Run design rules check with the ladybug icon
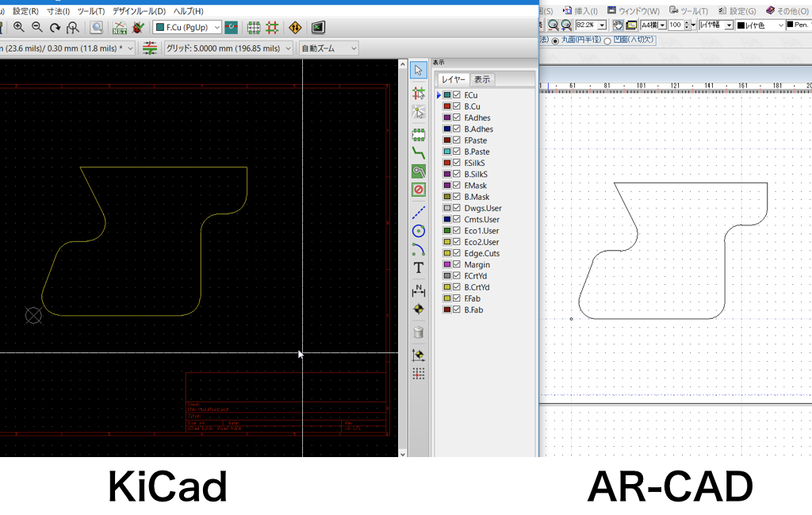The image size is (812, 515). (x=138, y=27)
